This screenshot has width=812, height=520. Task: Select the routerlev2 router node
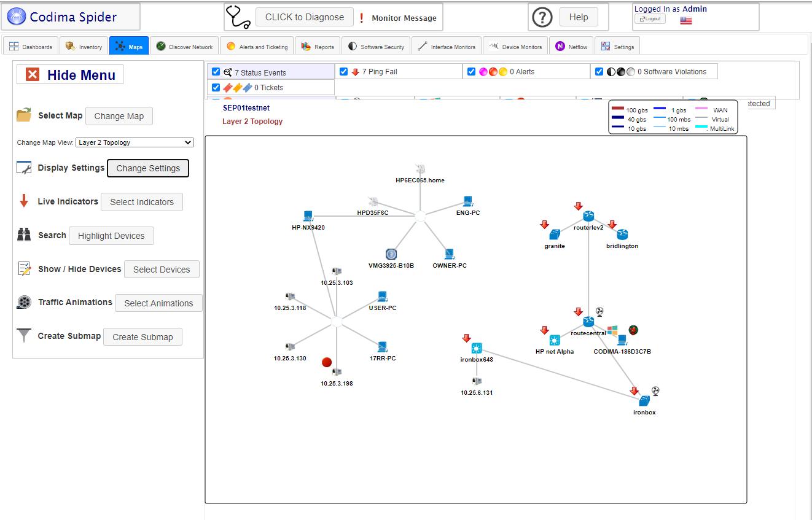tap(588, 216)
